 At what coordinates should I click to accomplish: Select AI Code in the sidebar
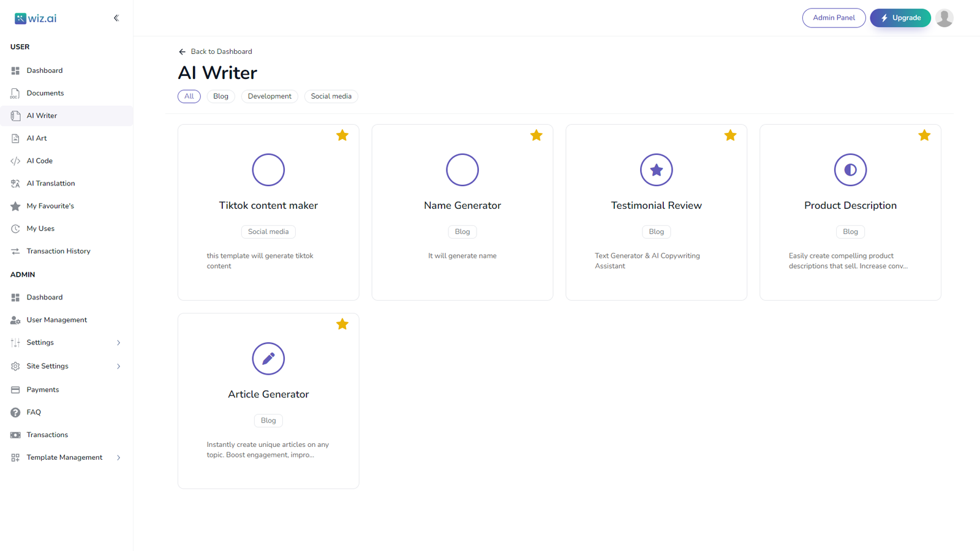[x=39, y=160]
